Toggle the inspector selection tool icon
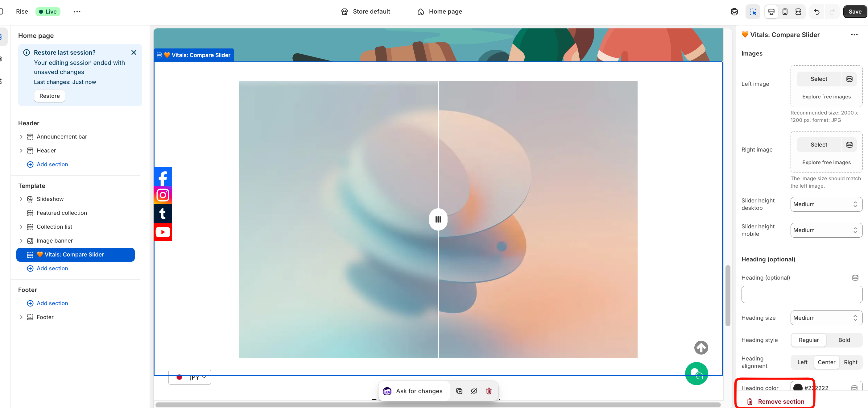868x408 pixels. click(753, 12)
